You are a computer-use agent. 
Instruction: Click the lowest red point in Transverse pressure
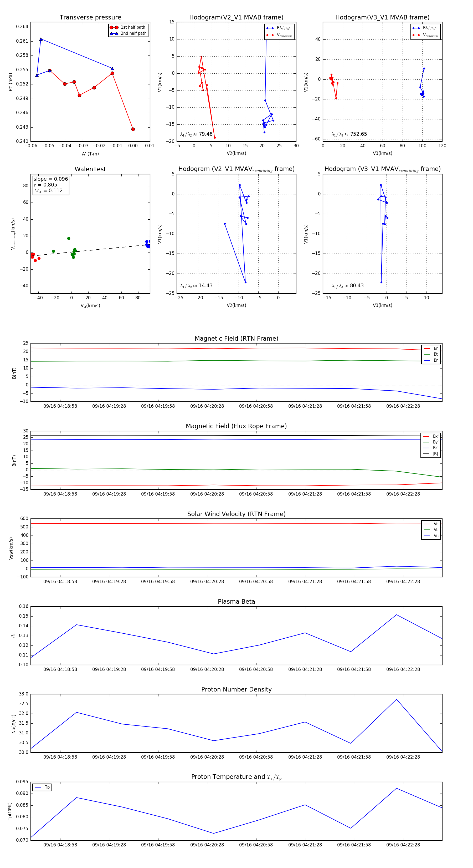tap(133, 129)
